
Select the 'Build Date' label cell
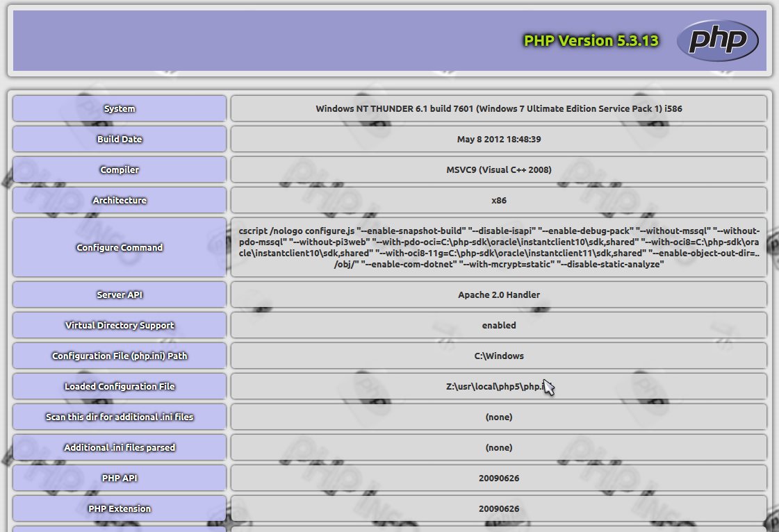(x=120, y=139)
